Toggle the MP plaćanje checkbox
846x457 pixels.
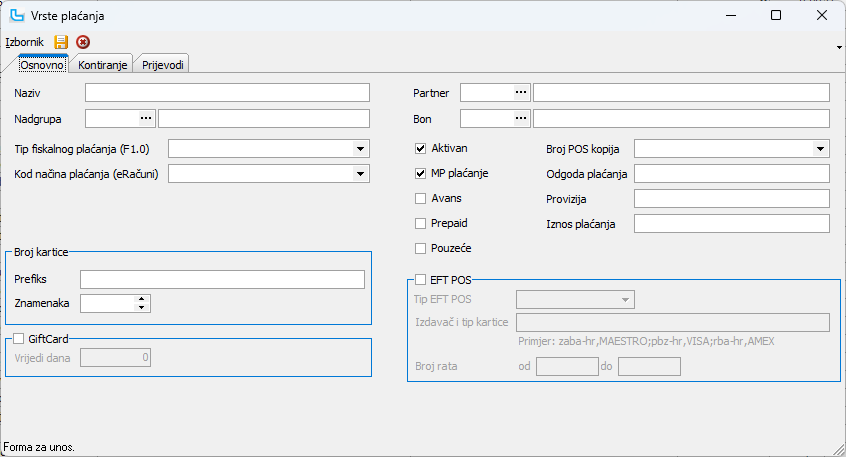(x=421, y=173)
